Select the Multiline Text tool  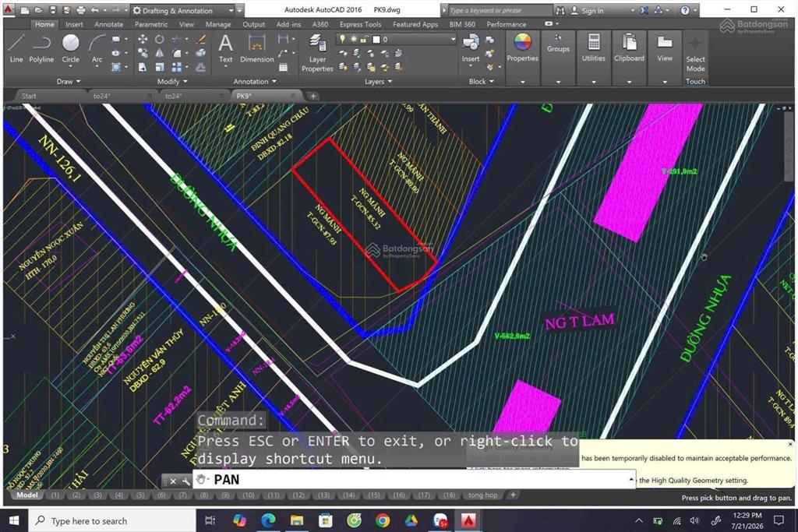pyautogui.click(x=225, y=49)
